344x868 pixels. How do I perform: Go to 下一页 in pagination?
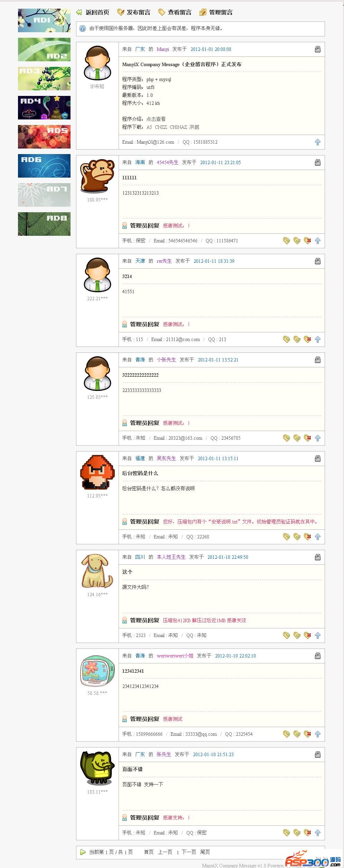(x=189, y=852)
